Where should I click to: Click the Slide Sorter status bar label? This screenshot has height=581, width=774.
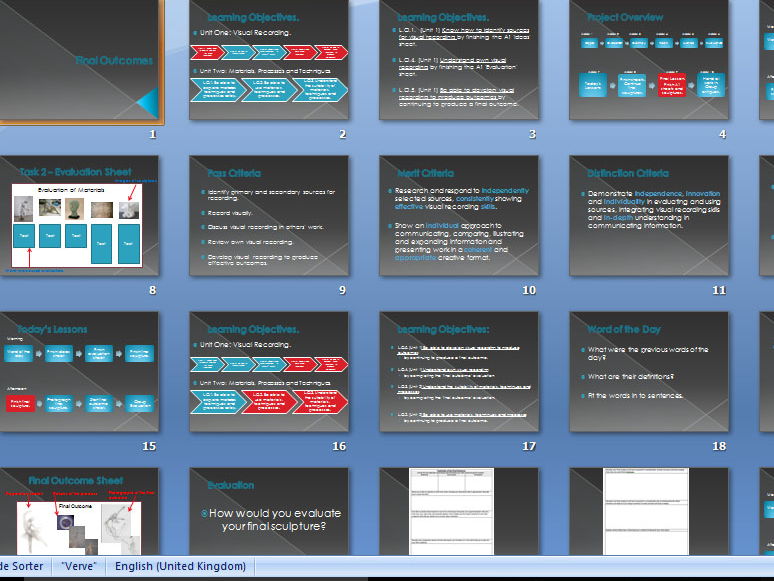(x=22, y=566)
